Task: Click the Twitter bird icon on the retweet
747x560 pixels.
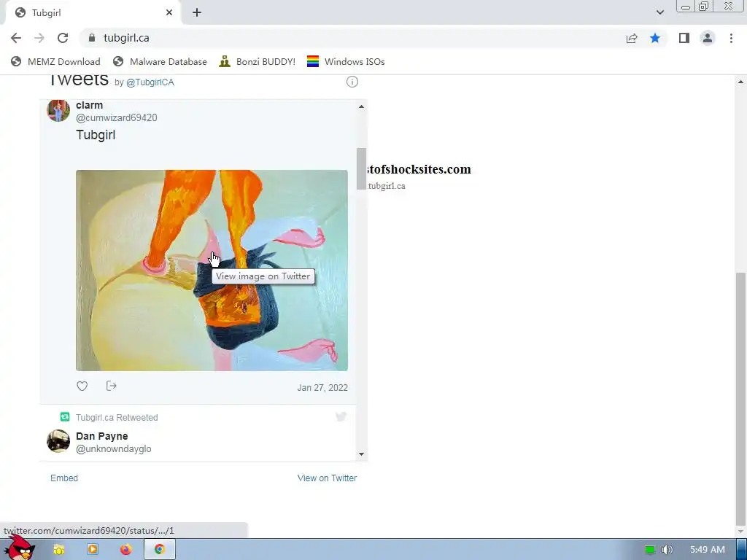Action: tap(341, 417)
